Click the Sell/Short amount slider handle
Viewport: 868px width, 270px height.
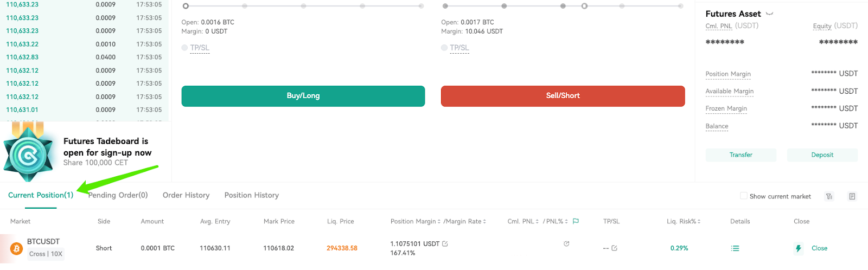[x=584, y=6]
